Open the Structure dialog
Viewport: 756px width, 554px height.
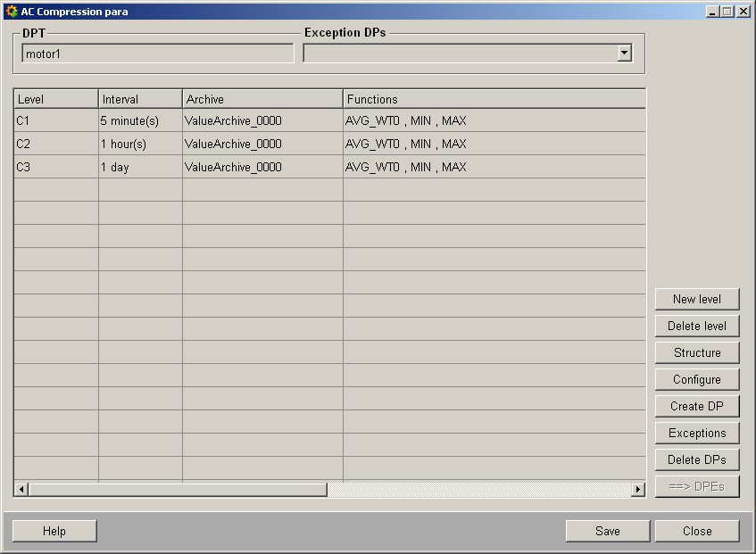coord(696,353)
